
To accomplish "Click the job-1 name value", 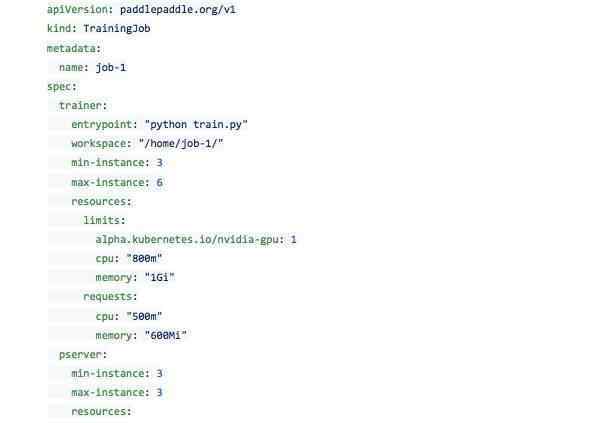I will tap(111, 68).
